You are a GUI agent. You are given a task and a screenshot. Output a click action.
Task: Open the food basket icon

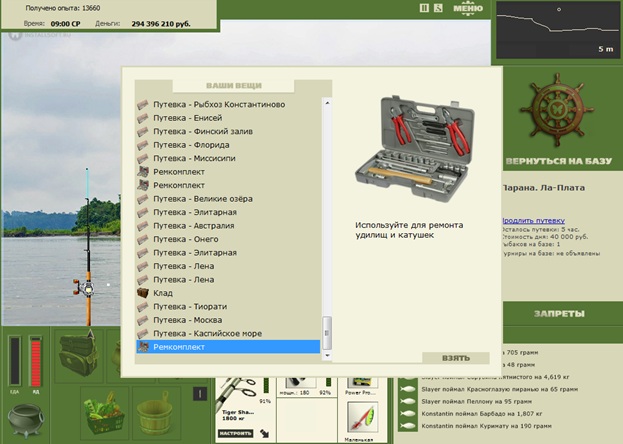coord(104,413)
